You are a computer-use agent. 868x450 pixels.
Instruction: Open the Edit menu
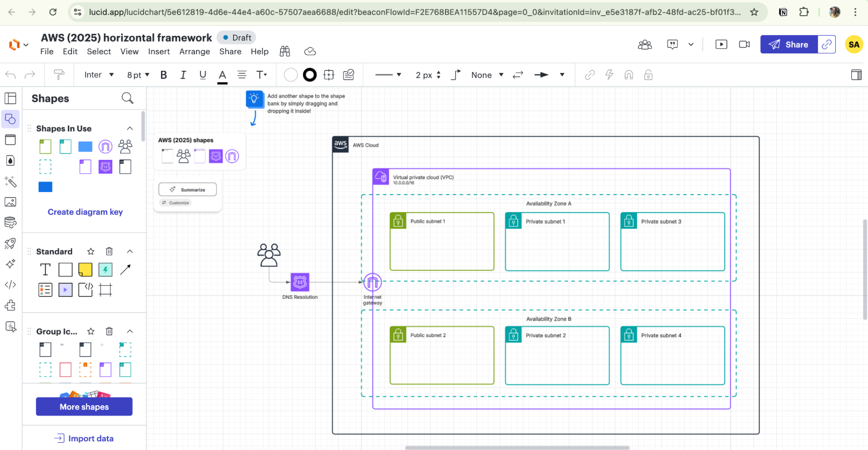(x=70, y=52)
